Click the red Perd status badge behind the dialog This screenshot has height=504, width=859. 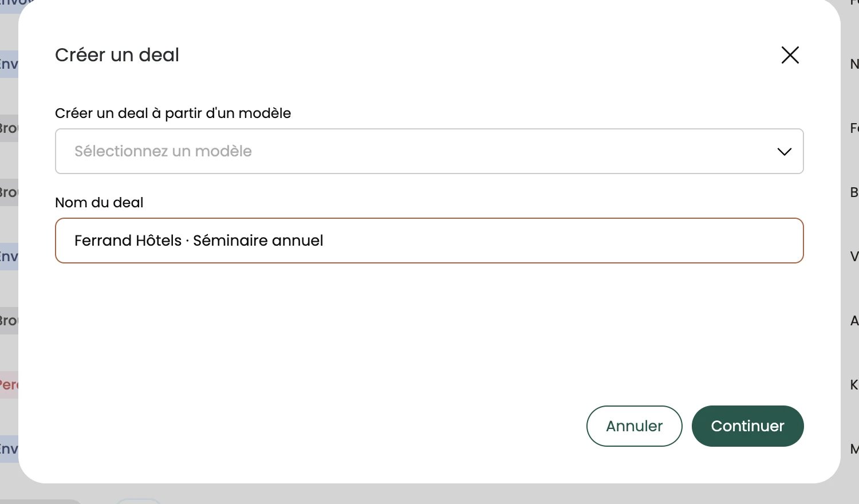[x=9, y=385]
